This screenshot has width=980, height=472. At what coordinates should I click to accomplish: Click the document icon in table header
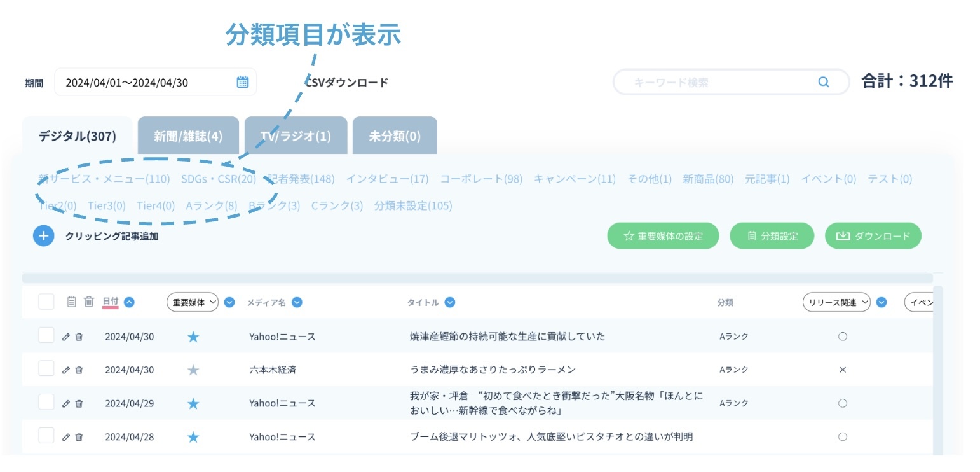click(x=72, y=302)
